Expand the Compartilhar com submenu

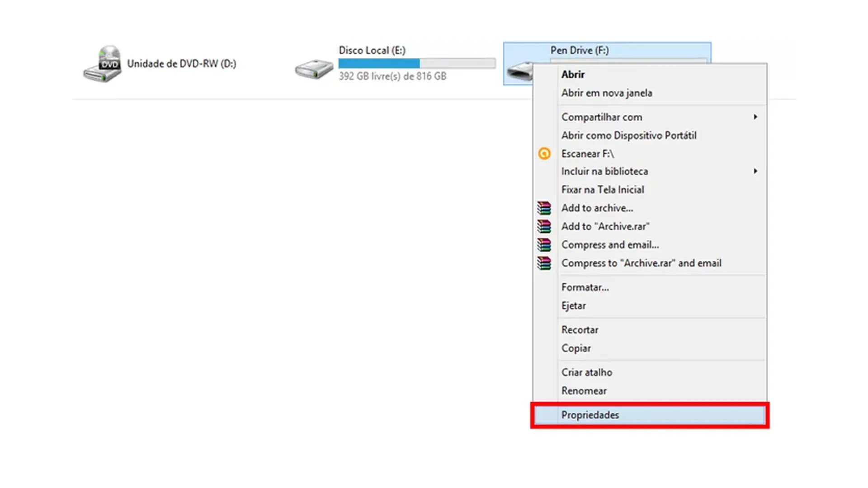coord(601,117)
